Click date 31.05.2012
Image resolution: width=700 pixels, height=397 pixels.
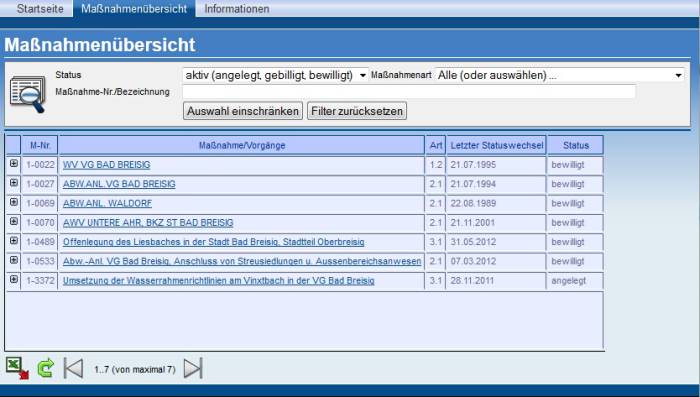coord(473,242)
